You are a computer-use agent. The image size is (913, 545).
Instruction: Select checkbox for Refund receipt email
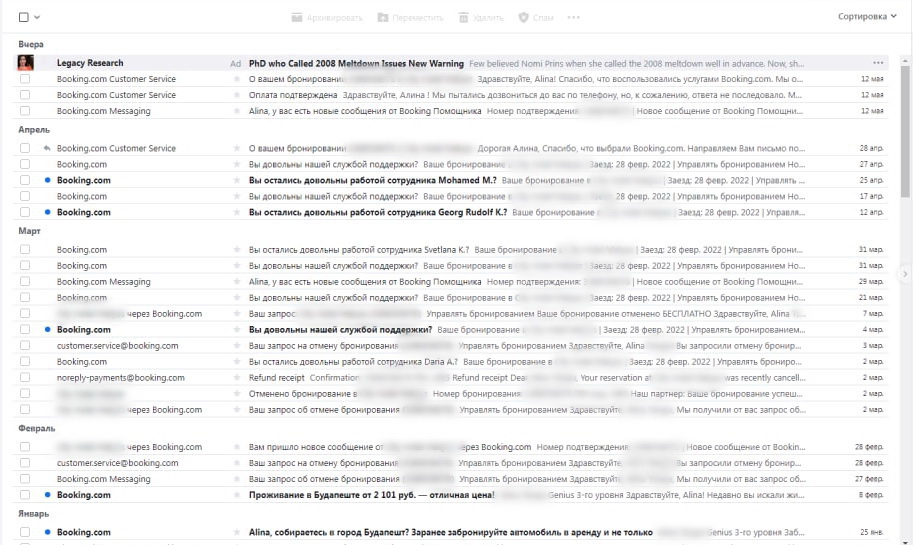(24, 377)
